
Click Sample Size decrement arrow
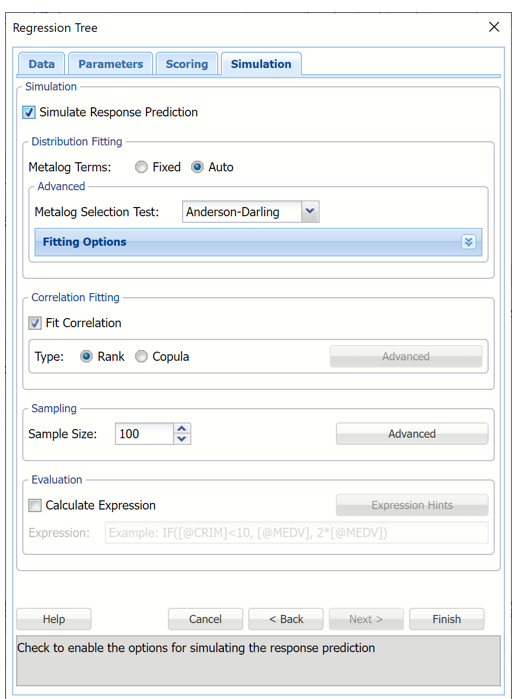(181, 439)
